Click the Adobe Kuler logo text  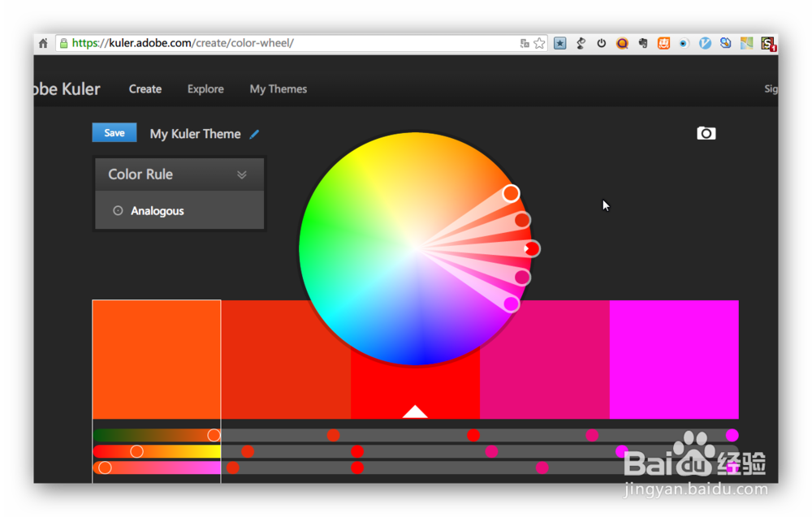tap(67, 89)
